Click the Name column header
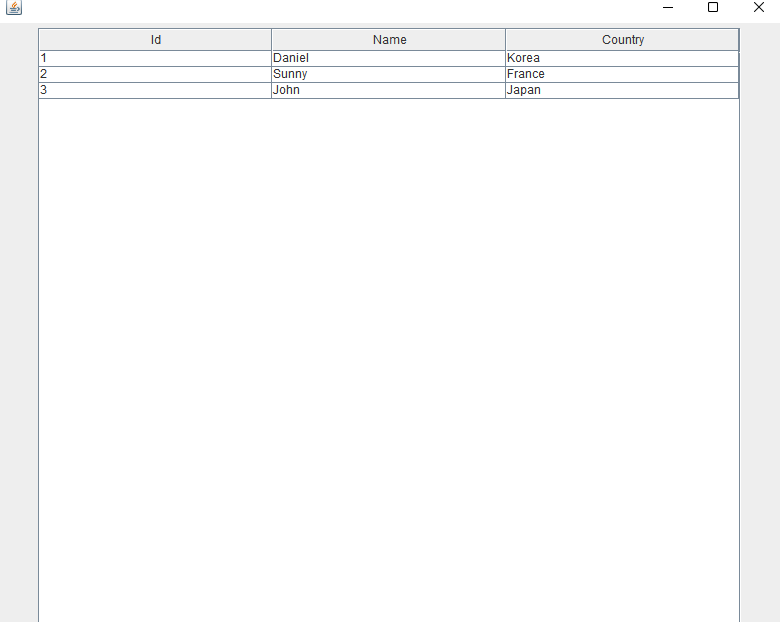The height and width of the screenshot is (622, 780). tap(389, 40)
